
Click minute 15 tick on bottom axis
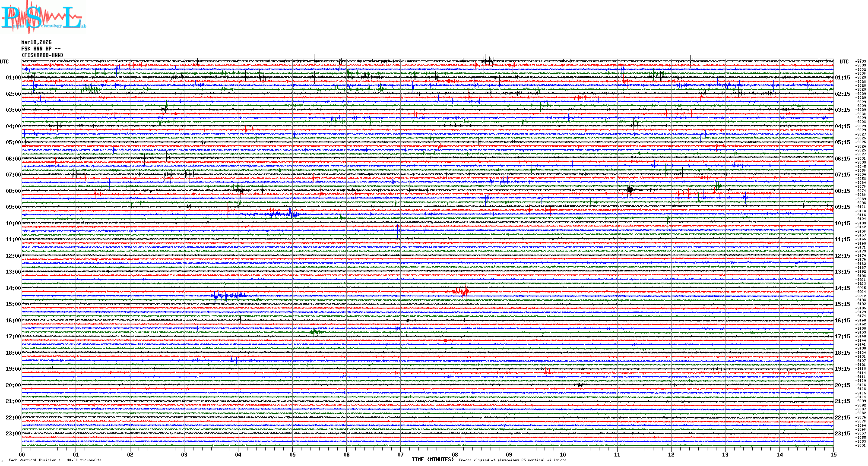coord(833,454)
